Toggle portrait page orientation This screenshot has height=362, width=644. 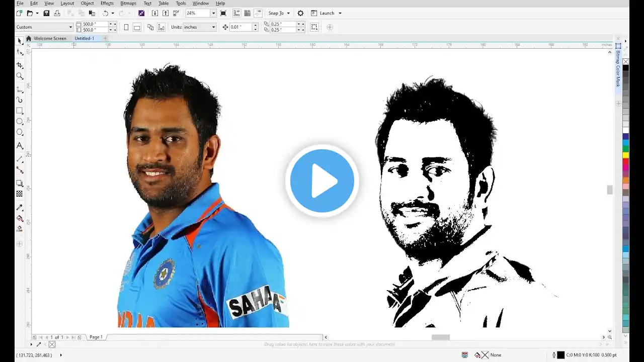tap(126, 27)
